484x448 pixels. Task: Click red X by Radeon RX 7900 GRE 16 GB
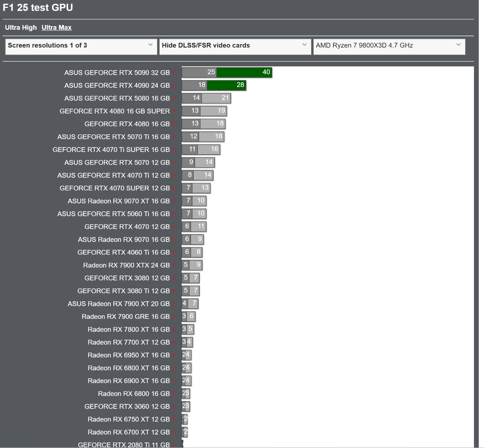click(174, 317)
